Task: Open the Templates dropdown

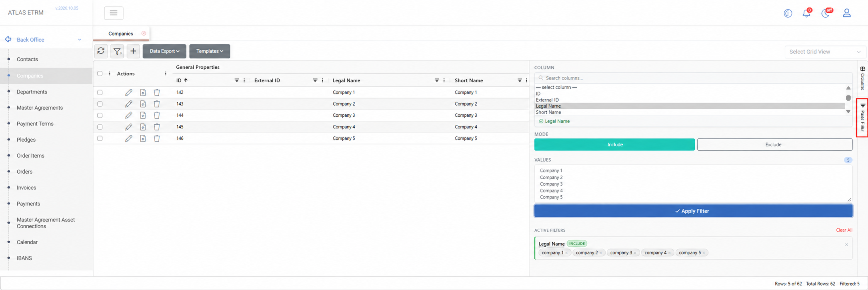Action: (x=210, y=51)
